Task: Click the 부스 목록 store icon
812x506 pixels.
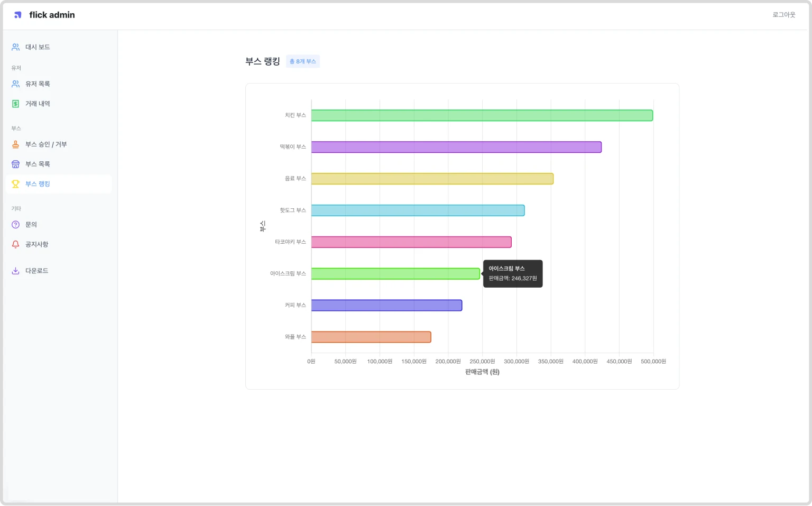Action: point(16,164)
